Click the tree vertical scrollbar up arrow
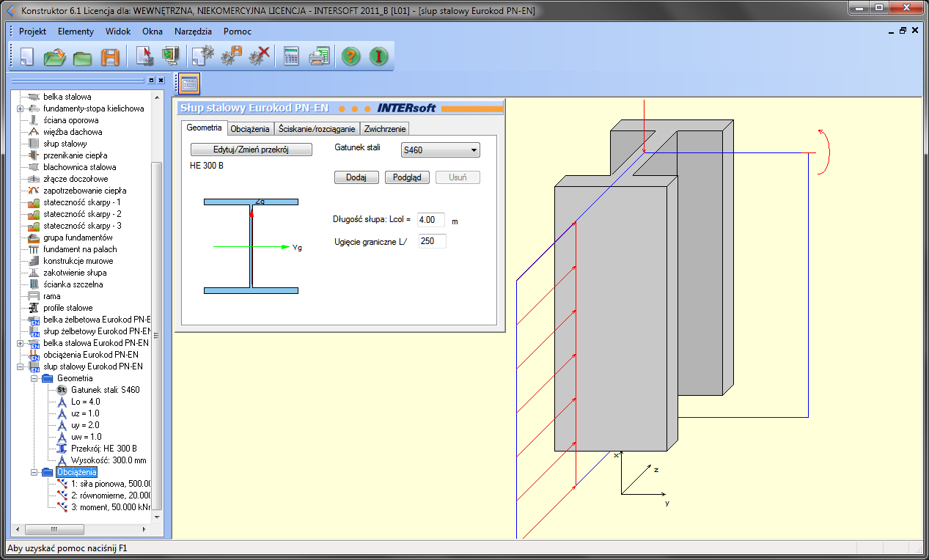 (156, 96)
